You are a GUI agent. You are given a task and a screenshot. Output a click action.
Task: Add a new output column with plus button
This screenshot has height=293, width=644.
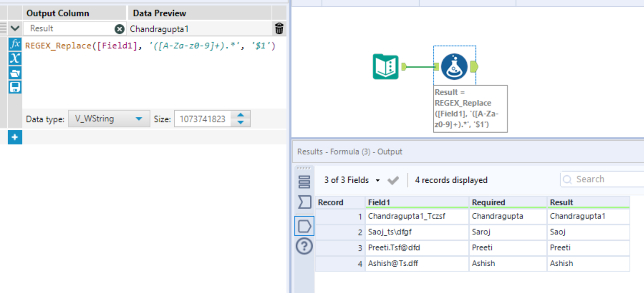(14, 137)
